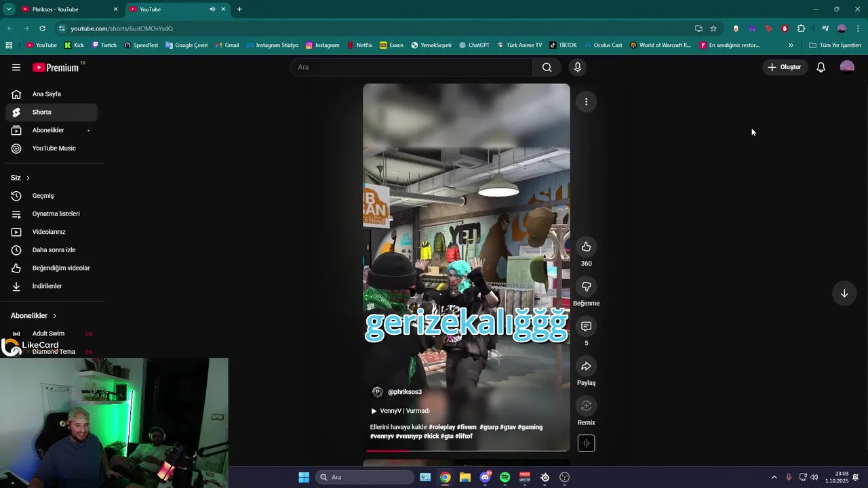Open the ChatGPT bookmark
Viewport: 868px width, 488px height.
click(x=474, y=45)
